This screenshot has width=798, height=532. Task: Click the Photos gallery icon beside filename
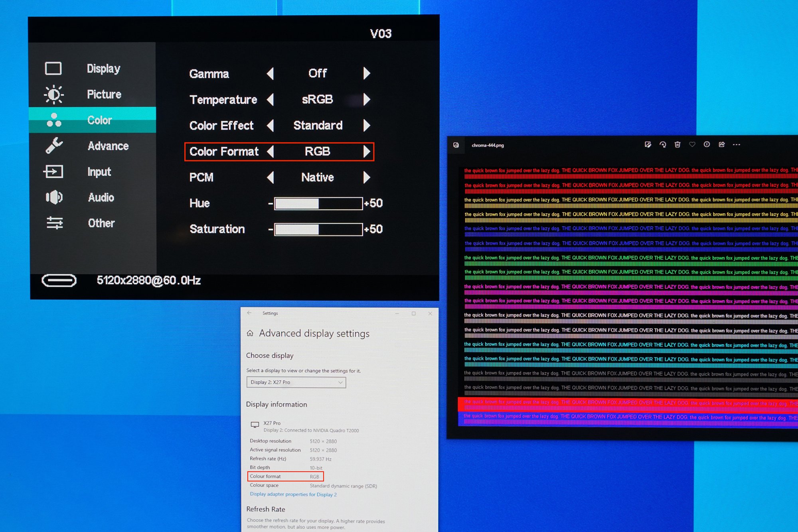click(x=456, y=145)
